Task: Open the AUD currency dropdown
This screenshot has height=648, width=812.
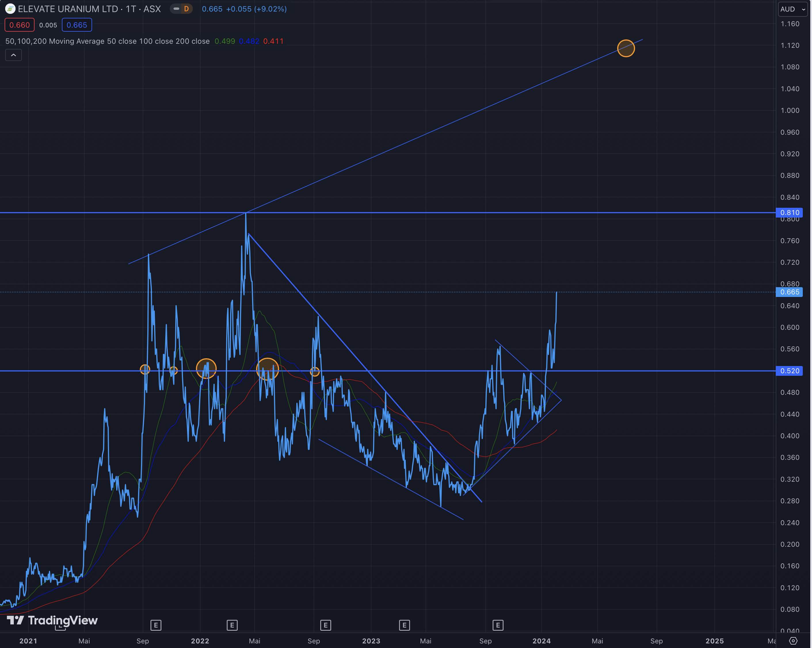Action: 792,9
